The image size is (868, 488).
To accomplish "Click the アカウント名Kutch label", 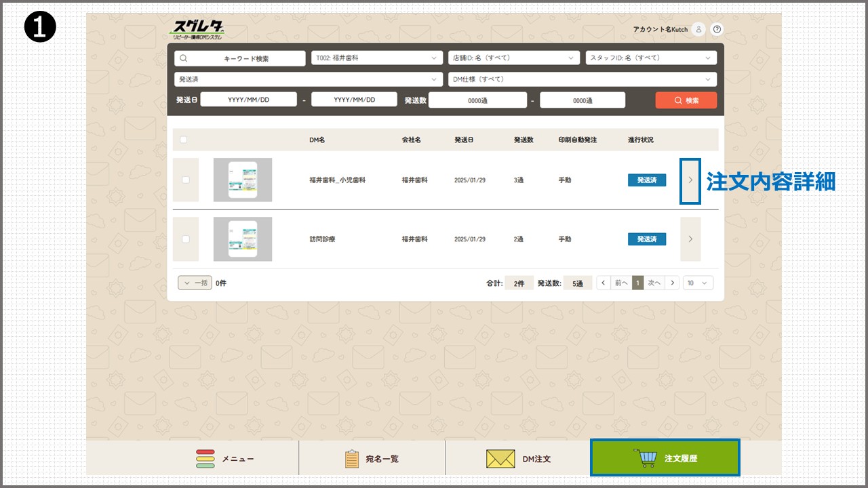I will pyautogui.click(x=660, y=29).
